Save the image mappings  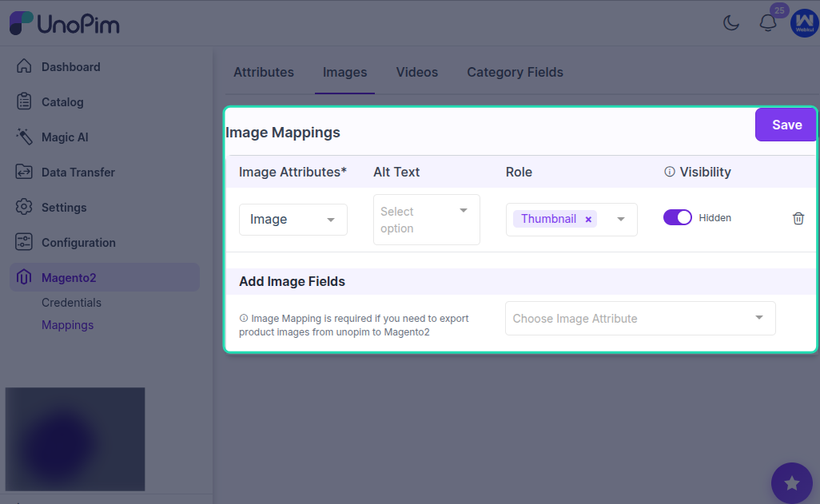click(x=786, y=125)
